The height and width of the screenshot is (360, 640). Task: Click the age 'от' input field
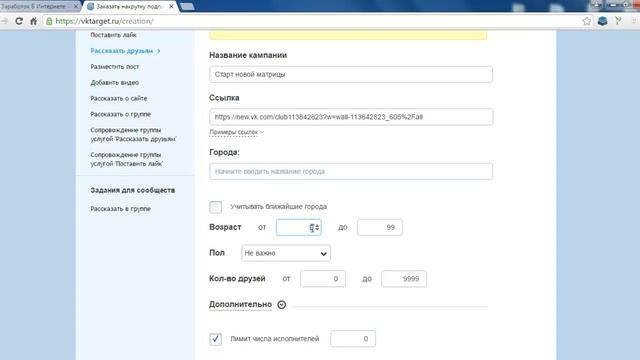point(298,227)
